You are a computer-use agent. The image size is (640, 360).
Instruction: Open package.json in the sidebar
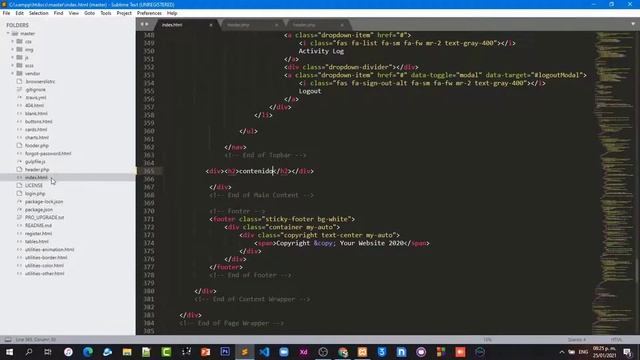[x=39, y=209]
